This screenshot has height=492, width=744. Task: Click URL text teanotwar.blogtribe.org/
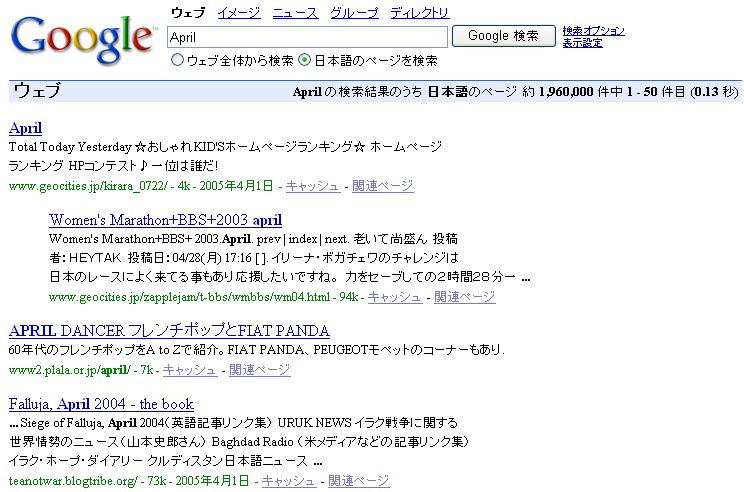(73, 481)
